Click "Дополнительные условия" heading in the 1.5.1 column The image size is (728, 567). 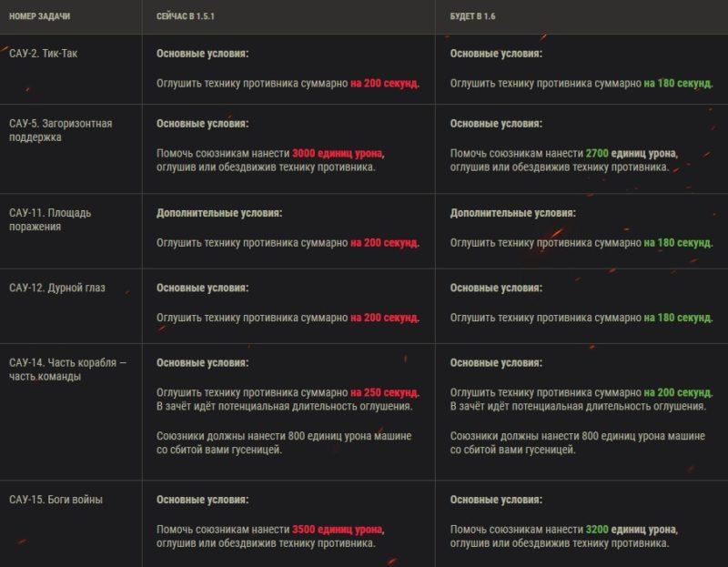[219, 213]
